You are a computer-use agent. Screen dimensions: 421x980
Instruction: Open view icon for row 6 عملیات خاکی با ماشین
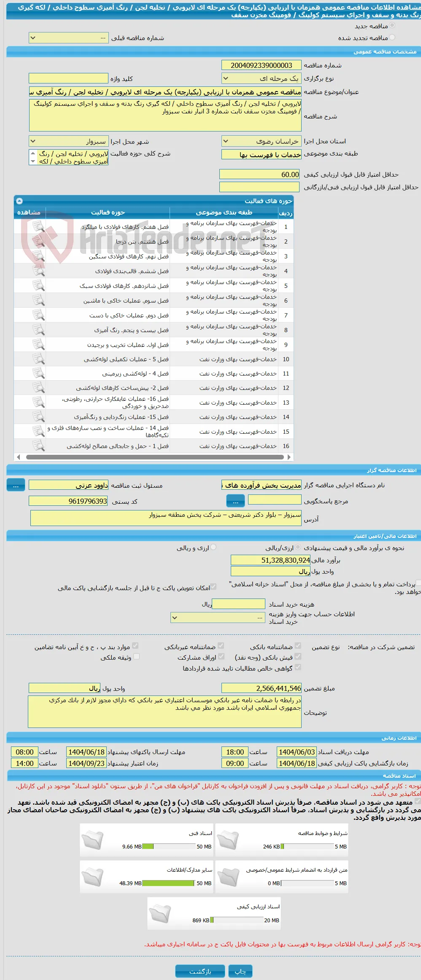38,301
